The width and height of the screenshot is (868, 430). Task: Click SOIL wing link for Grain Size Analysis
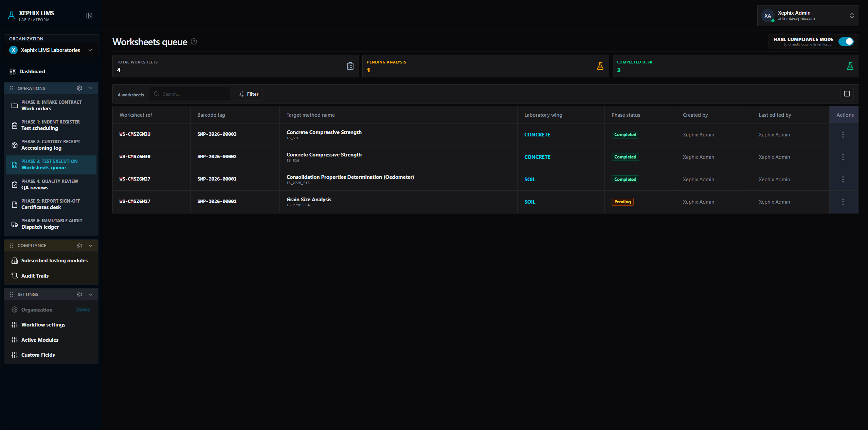click(530, 202)
